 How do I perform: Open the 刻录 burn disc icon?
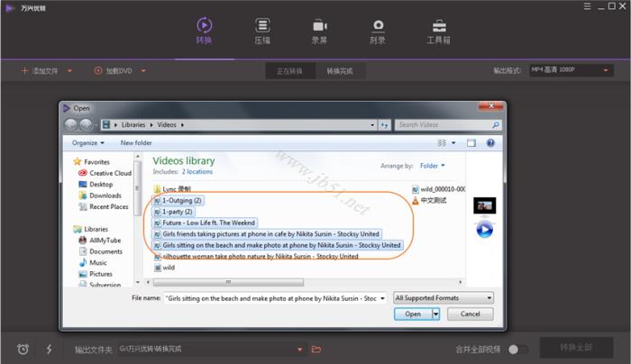(x=378, y=26)
